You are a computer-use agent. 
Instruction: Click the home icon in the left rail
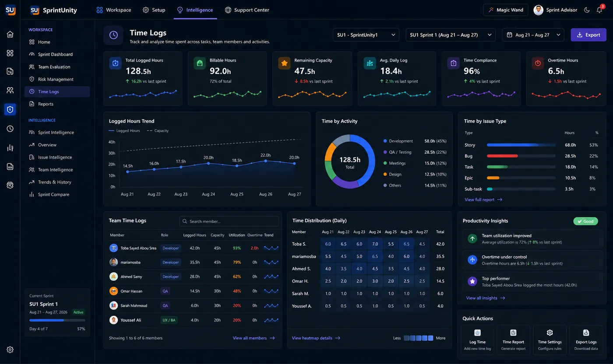click(x=10, y=34)
